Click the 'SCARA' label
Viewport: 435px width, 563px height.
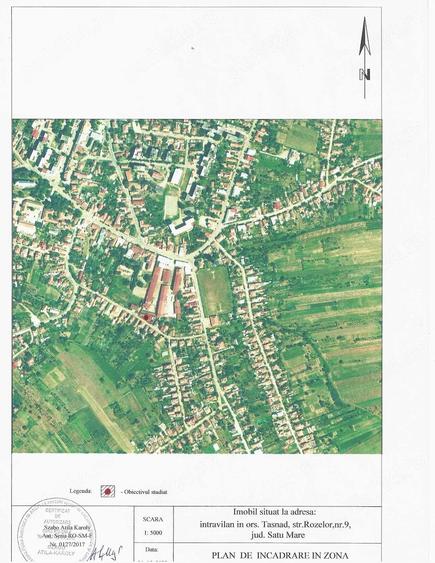[153, 519]
